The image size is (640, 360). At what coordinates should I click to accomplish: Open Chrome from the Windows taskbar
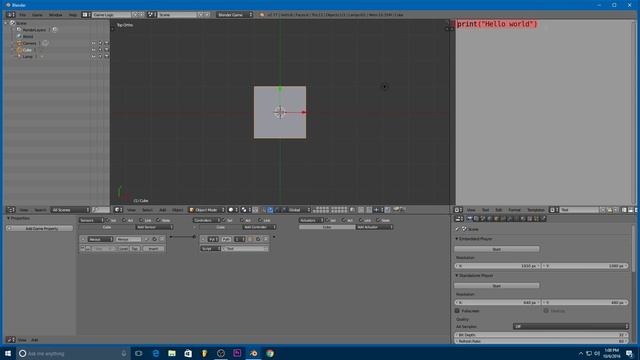[270, 353]
